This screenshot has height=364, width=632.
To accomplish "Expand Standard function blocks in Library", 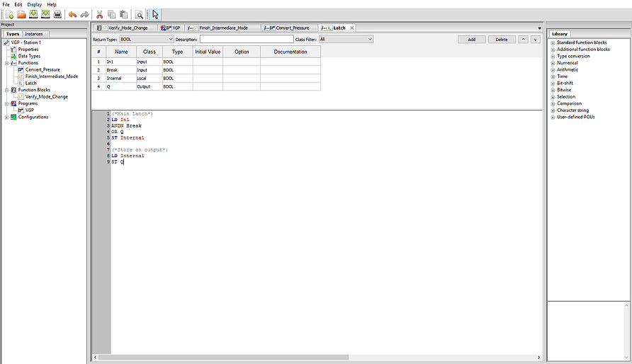I will tap(553, 42).
